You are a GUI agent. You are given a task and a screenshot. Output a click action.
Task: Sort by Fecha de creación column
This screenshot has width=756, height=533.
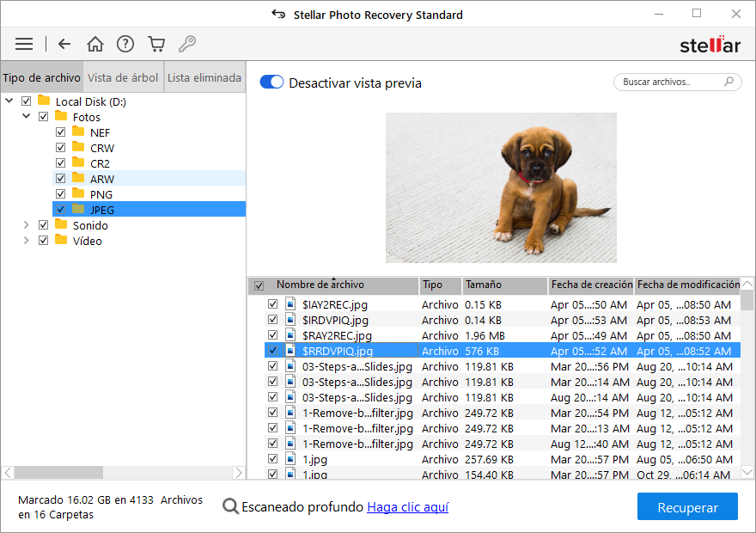(591, 285)
